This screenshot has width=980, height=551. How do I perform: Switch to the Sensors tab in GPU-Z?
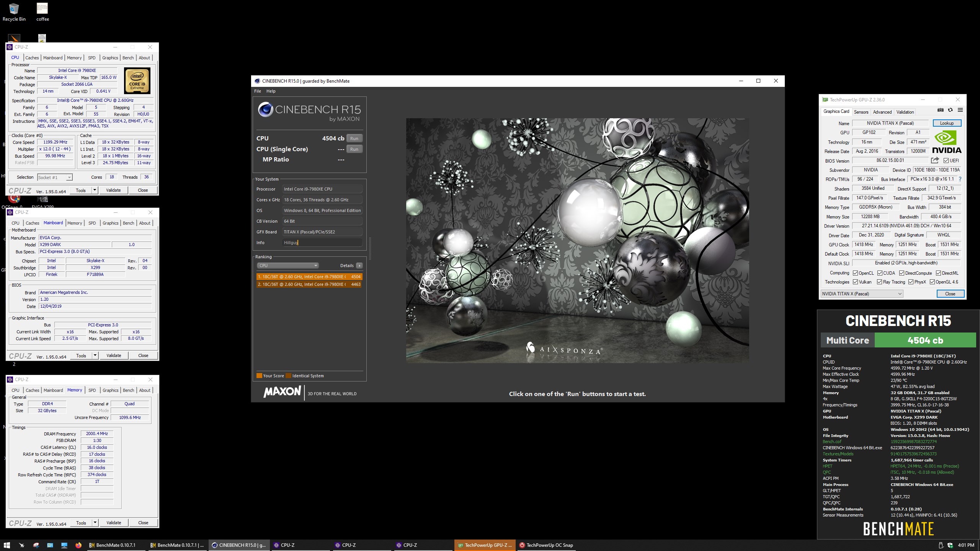pos(861,112)
